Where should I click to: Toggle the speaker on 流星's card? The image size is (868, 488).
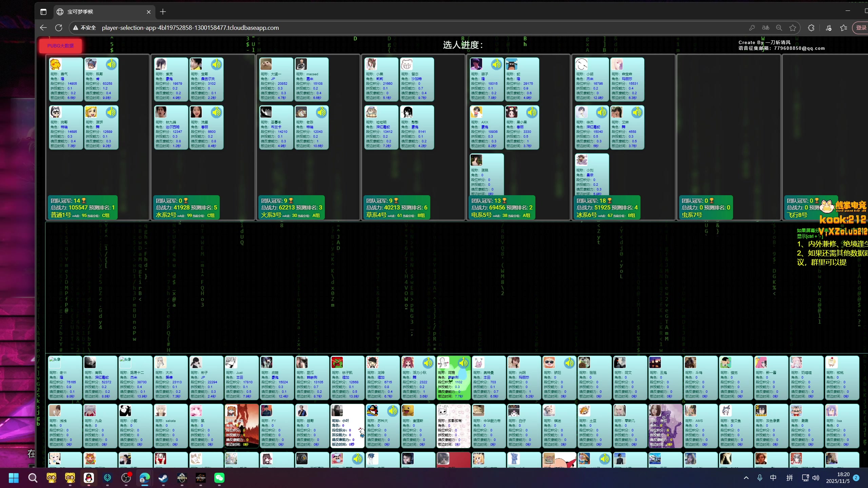click(216, 112)
